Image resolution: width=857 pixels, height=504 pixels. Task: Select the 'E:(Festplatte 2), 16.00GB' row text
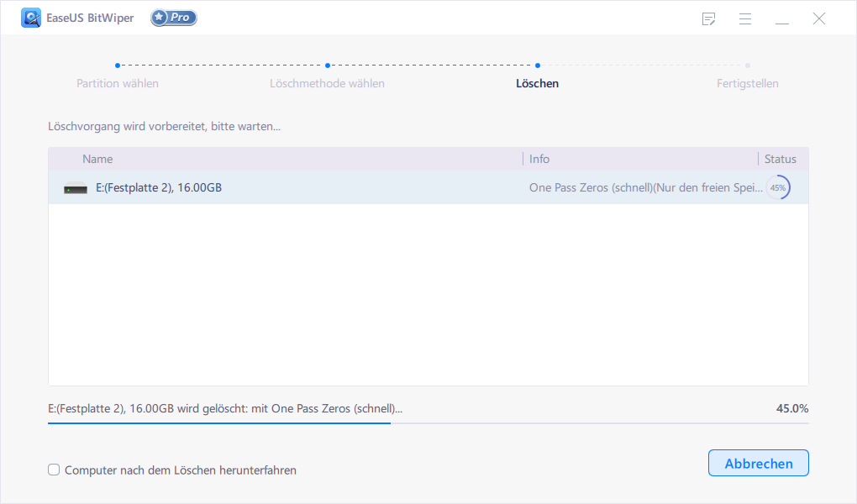click(159, 187)
